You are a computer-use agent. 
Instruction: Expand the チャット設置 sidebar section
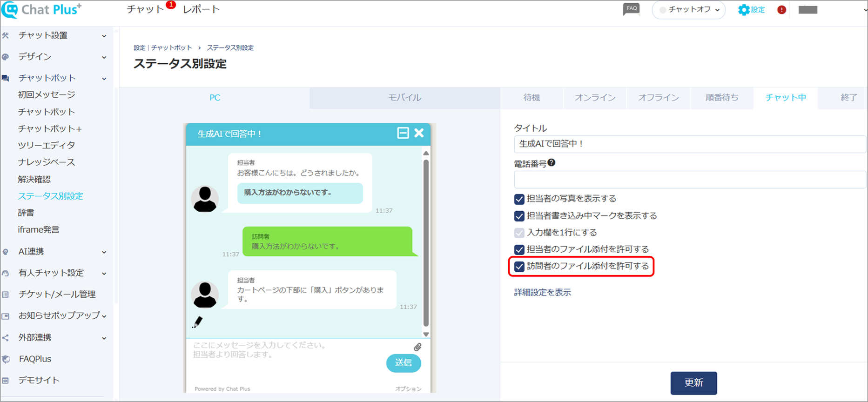tap(104, 36)
